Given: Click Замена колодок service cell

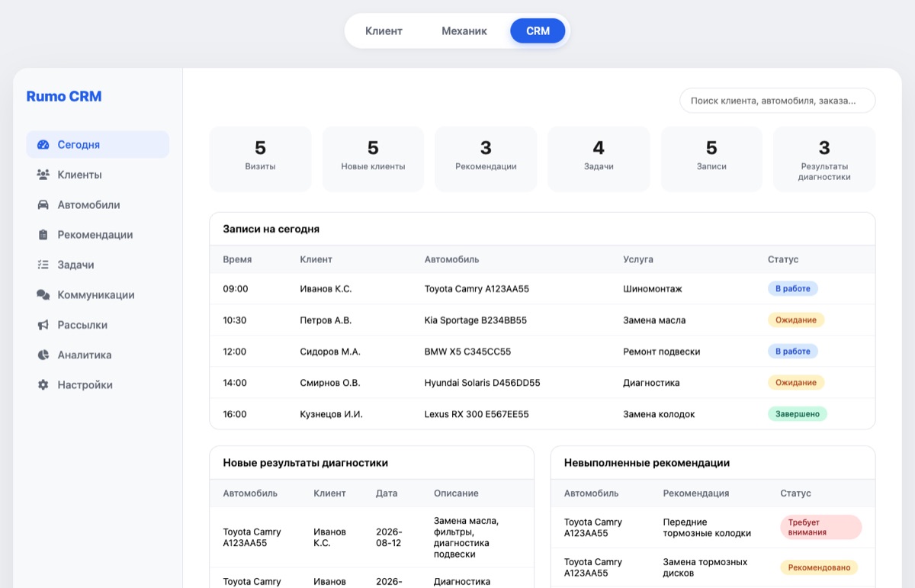Looking at the screenshot, I should (659, 414).
